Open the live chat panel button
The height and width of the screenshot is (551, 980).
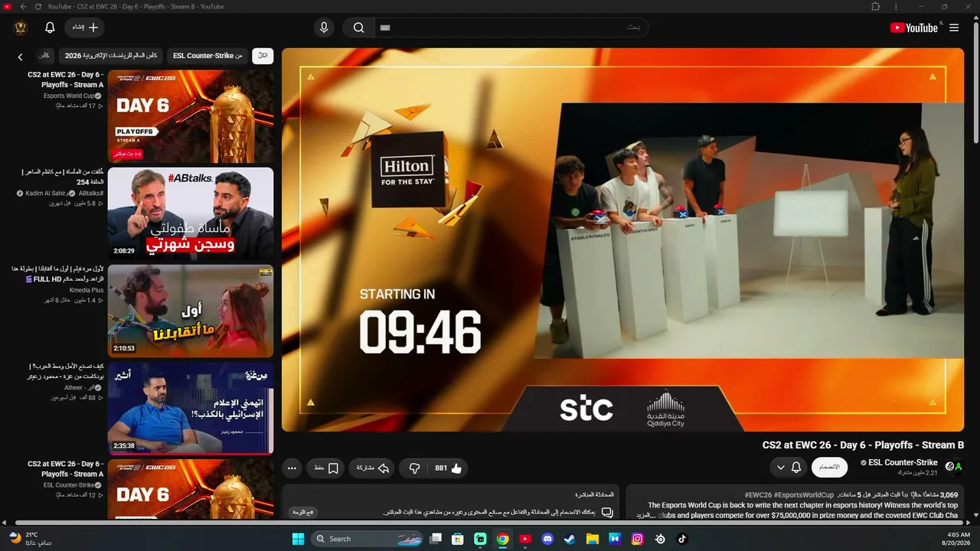point(305,512)
